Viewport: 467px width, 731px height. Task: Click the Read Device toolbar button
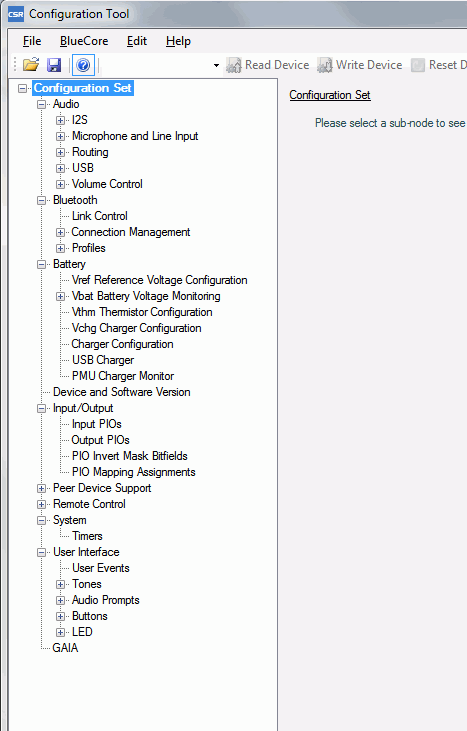(268, 65)
